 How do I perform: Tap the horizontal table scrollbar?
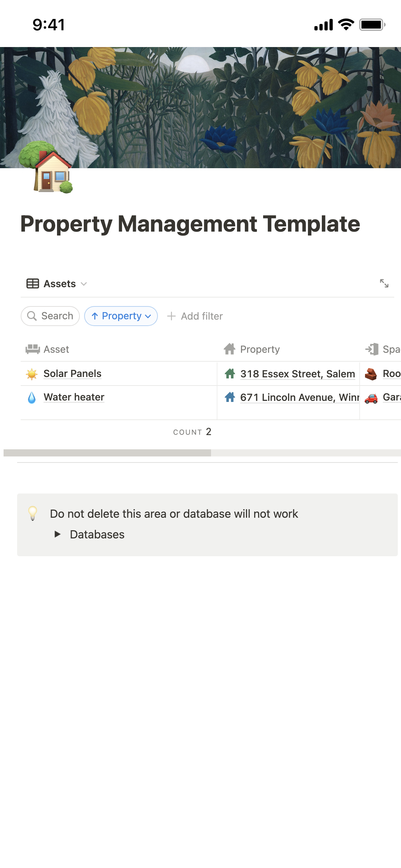click(x=107, y=453)
